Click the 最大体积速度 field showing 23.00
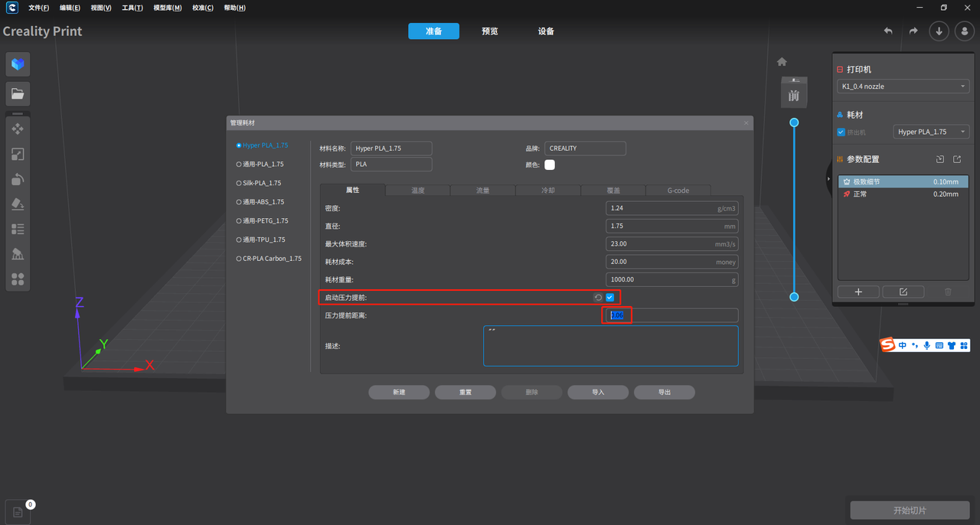Image resolution: width=980 pixels, height=525 pixels. (671, 243)
